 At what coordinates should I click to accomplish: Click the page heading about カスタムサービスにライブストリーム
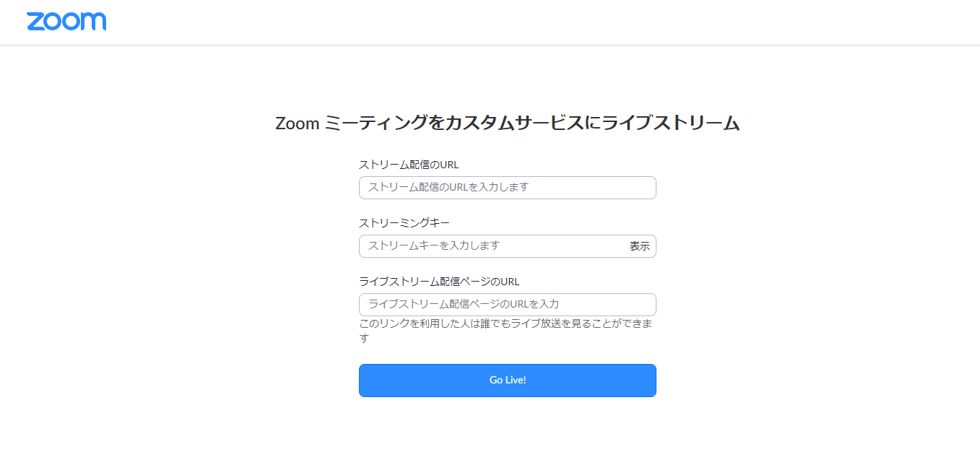(x=507, y=123)
